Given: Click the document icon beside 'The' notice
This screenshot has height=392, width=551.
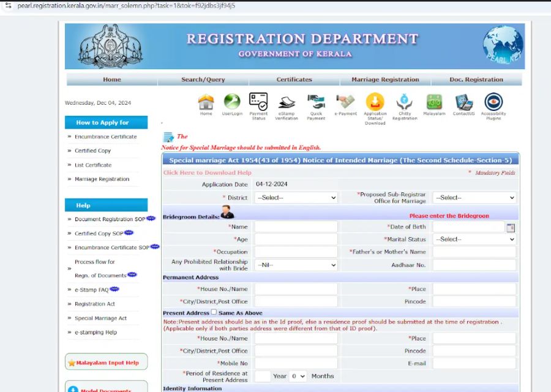Looking at the screenshot, I should click(169, 137).
